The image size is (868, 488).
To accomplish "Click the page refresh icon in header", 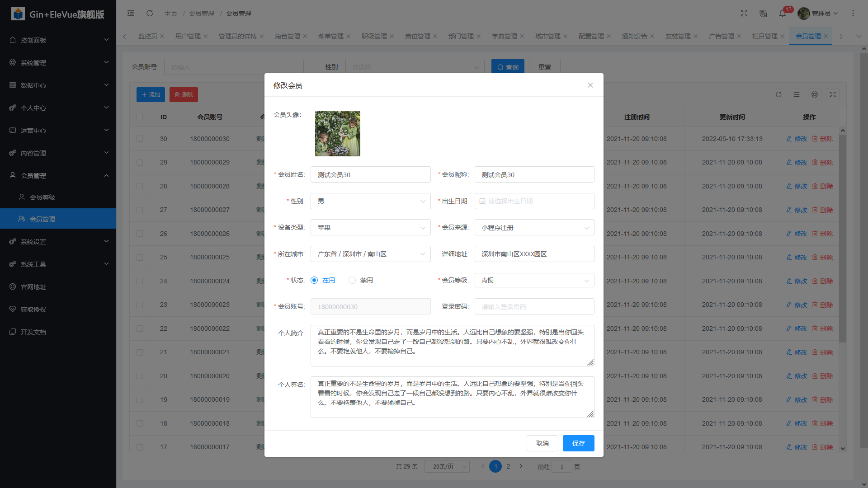I will (x=150, y=14).
